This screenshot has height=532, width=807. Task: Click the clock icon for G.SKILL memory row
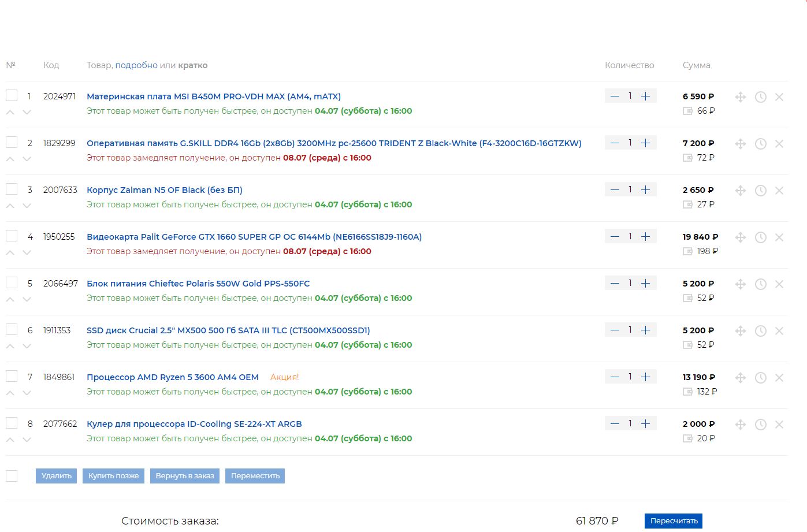(x=761, y=144)
